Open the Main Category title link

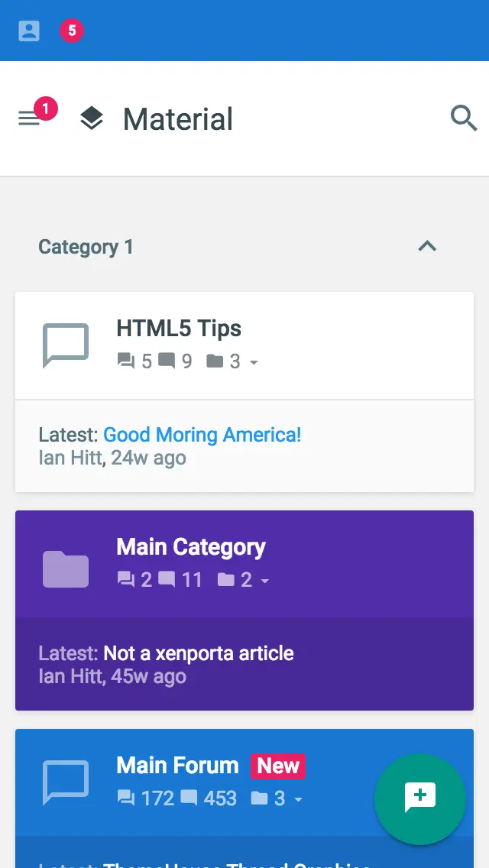pyautogui.click(x=191, y=547)
